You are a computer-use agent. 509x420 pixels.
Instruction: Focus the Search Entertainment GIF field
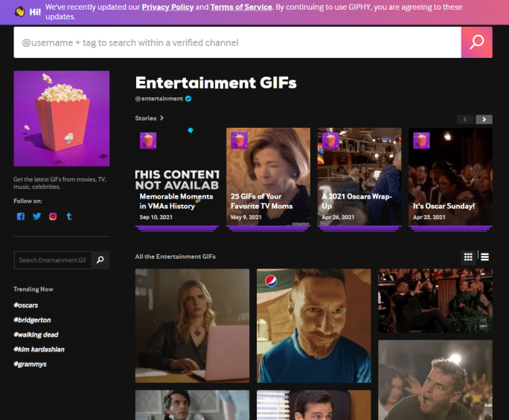pos(53,259)
